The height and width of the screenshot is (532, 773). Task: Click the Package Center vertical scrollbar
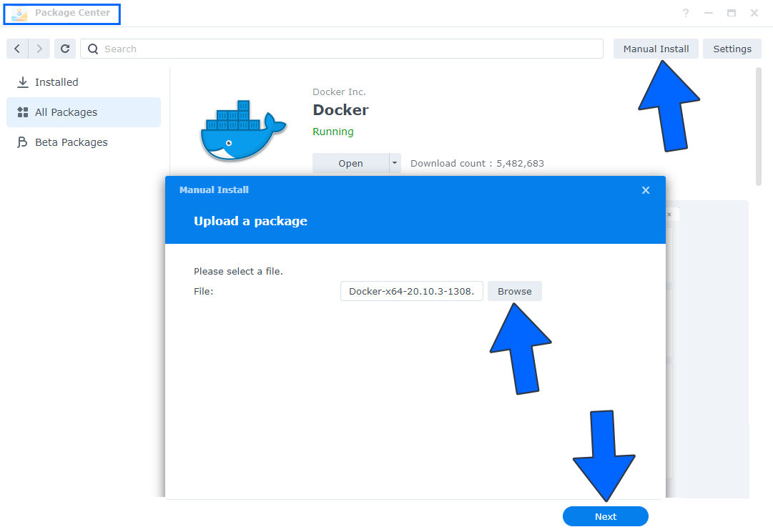point(758,127)
